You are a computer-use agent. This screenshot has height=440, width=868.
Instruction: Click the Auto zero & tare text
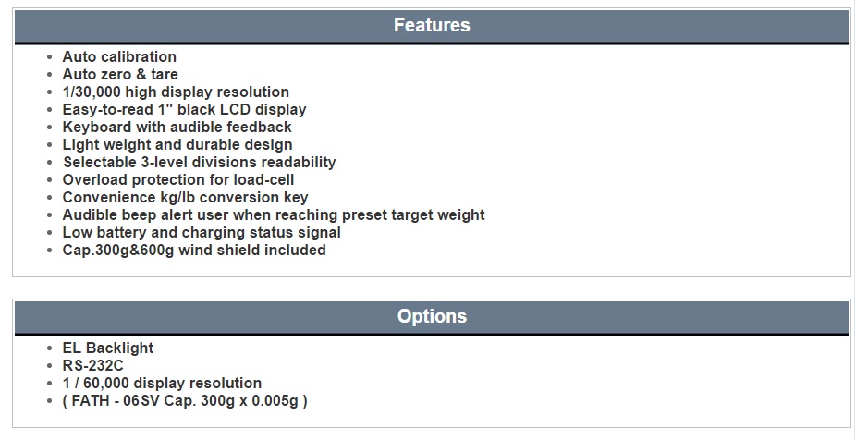pos(120,75)
